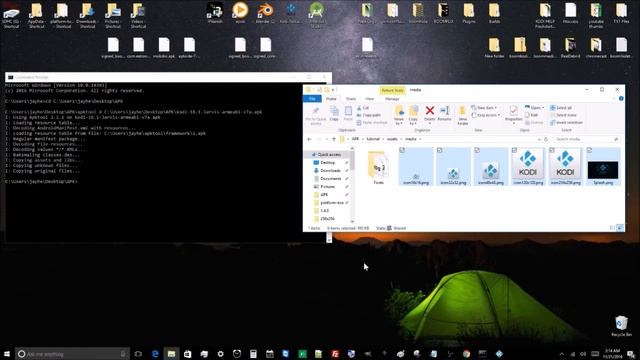Screen dimensions: 640x360
Task: Switch to details view button
Action: click(612, 228)
